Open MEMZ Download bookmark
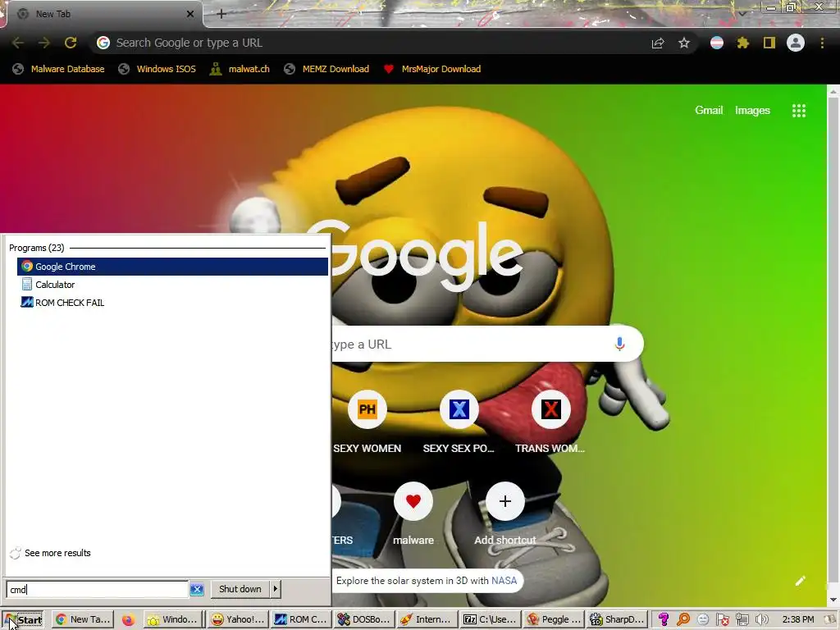The width and height of the screenshot is (840, 630). (x=326, y=69)
